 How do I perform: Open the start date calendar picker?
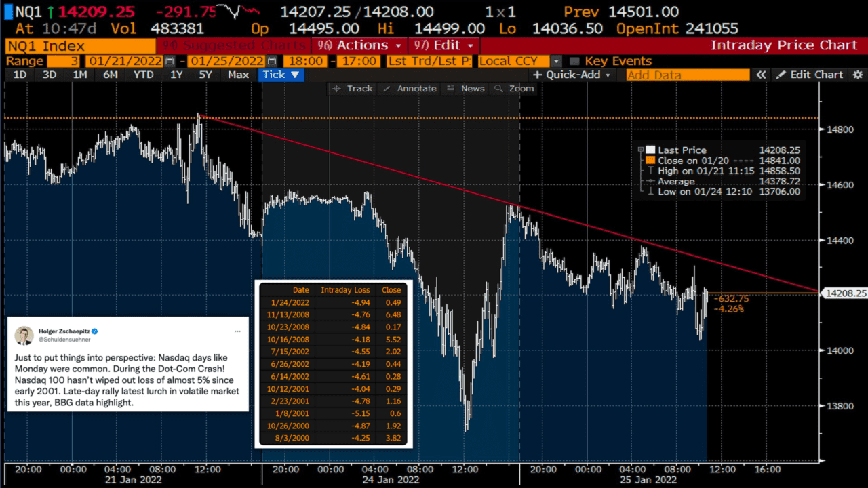[x=170, y=61]
